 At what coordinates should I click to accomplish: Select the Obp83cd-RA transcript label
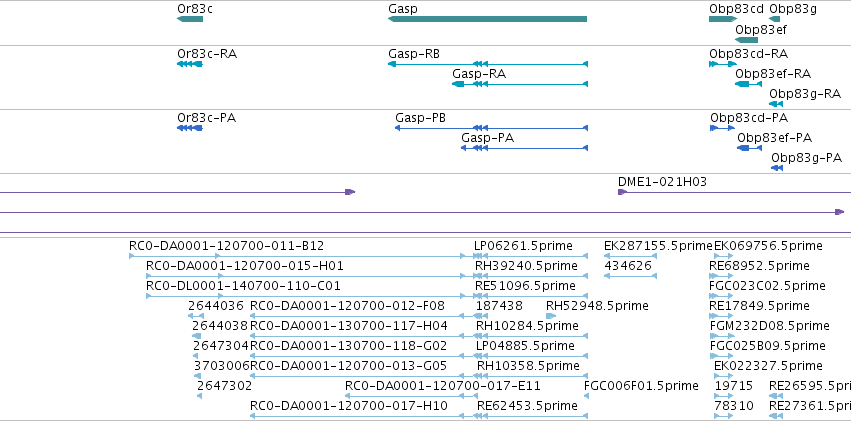coord(748,54)
